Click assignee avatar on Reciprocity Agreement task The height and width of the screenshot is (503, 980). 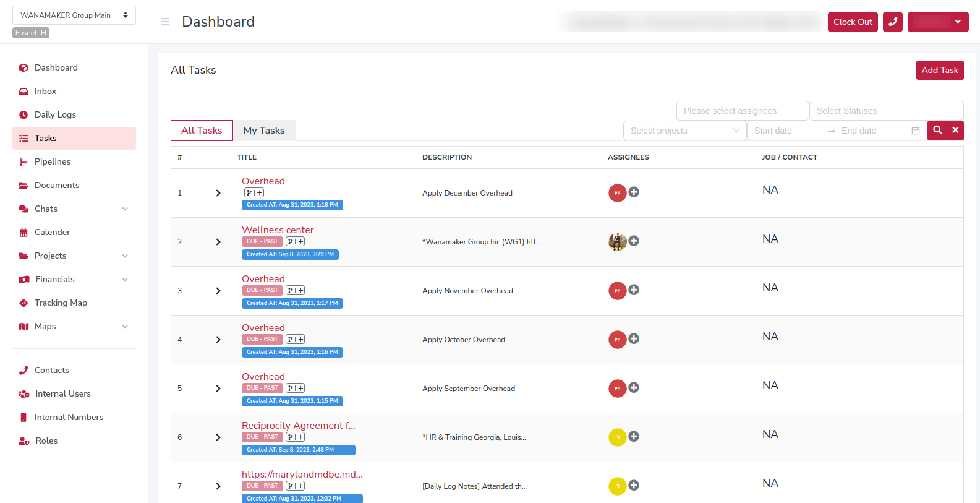click(x=617, y=437)
